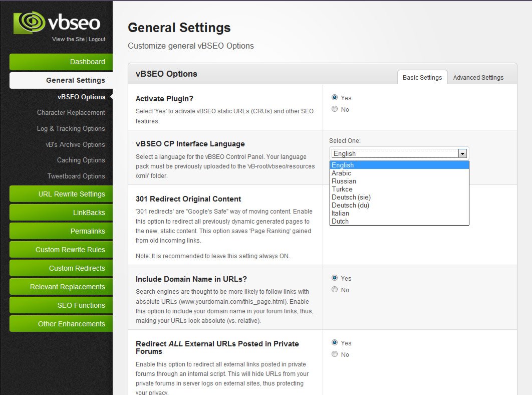This screenshot has height=395, width=532.
Task: Select the General Settings sidebar item
Action: (x=61, y=80)
